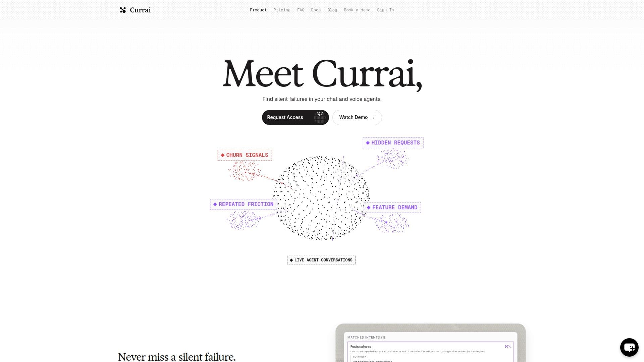This screenshot has height=362, width=644.
Task: Click the central dotted sphere graphic
Action: pos(321,198)
